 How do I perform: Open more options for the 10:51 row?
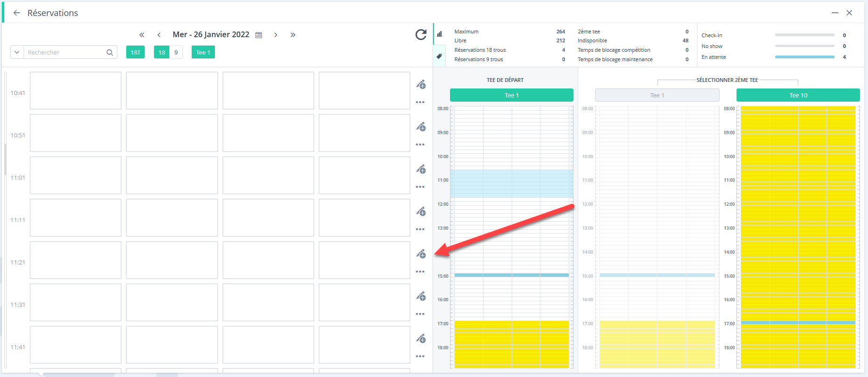click(x=420, y=144)
